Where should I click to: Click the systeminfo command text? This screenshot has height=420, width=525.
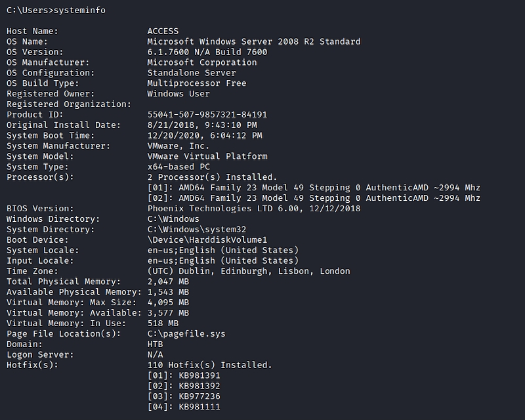[79, 10]
